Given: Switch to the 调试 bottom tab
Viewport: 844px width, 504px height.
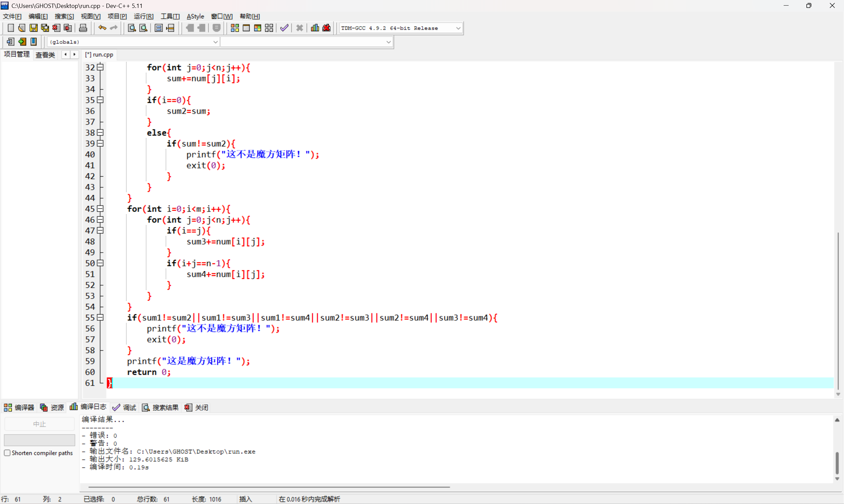Looking at the screenshot, I should pos(124,407).
